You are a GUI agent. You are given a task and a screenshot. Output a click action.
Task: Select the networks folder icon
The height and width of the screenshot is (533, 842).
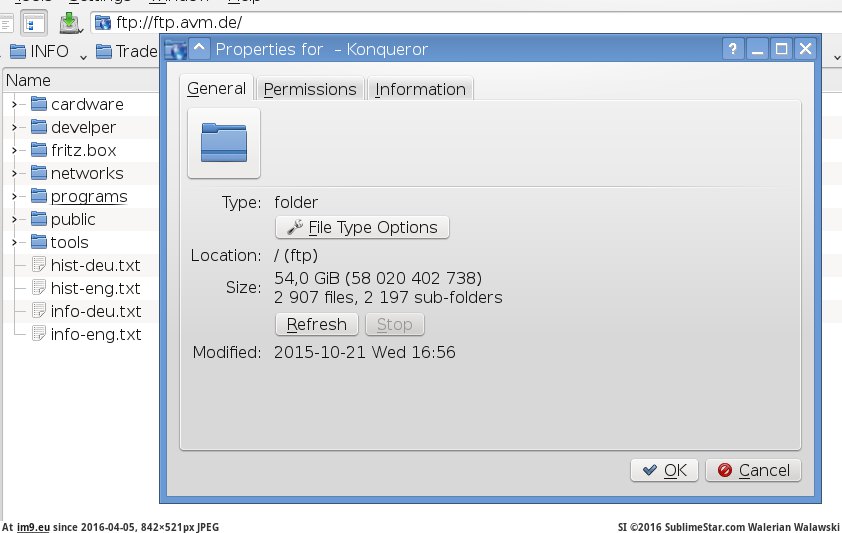39,173
